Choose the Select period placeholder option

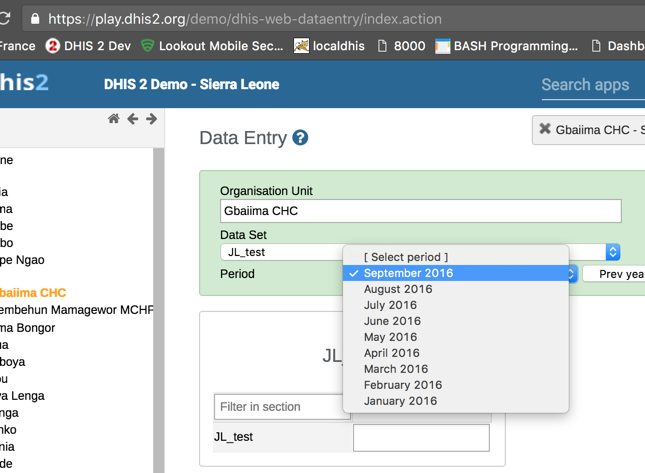click(406, 257)
